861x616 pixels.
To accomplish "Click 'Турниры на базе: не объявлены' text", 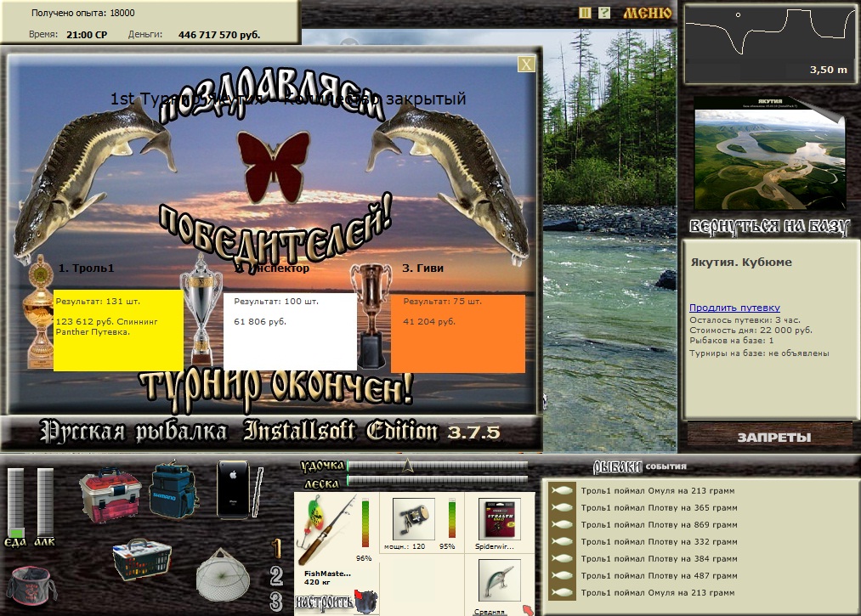I will pyautogui.click(x=759, y=353).
